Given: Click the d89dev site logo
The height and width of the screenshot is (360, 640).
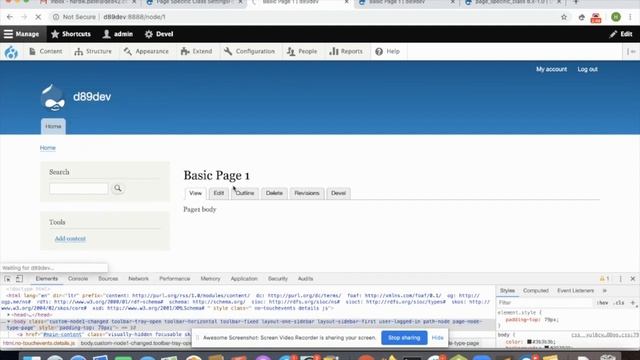Looking at the screenshot, I should (53, 98).
